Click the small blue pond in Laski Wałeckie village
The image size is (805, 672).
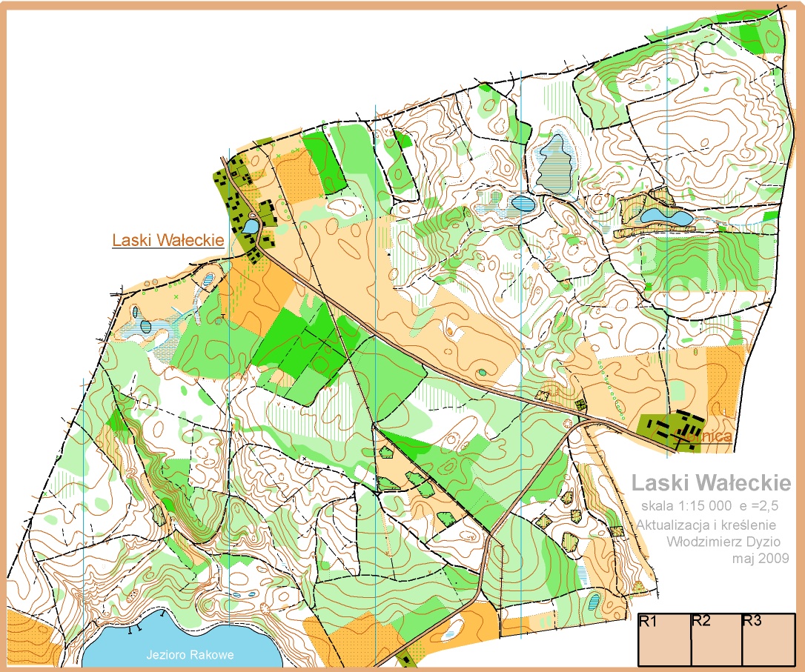coord(251,226)
